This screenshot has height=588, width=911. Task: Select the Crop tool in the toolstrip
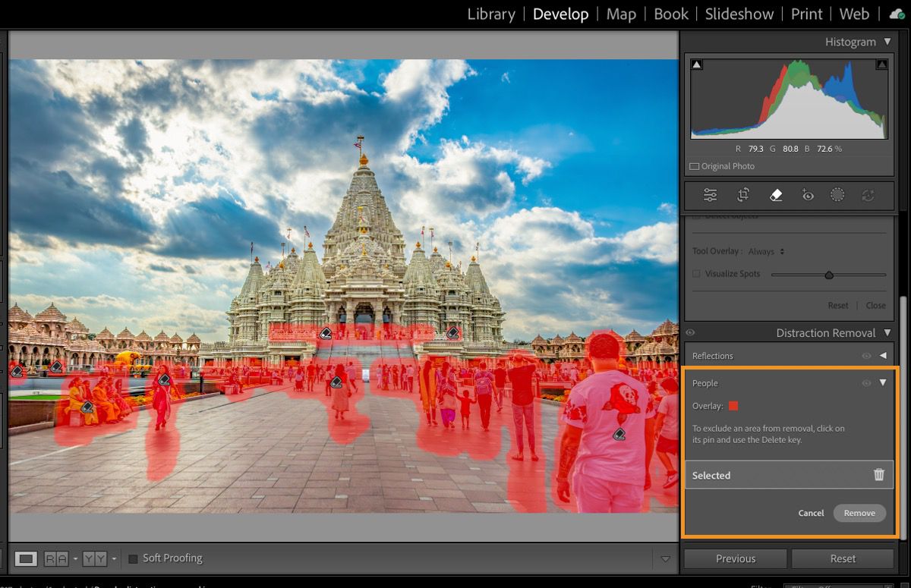click(x=743, y=195)
